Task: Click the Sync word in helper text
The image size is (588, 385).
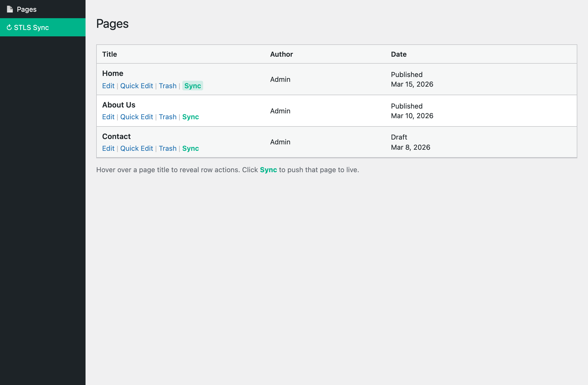Action: 268,170
